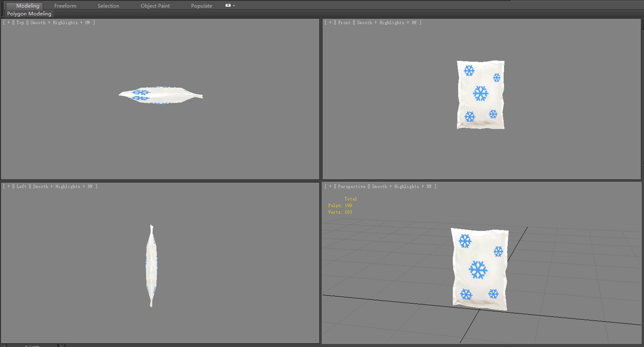Viewport: 644px width, 347px height.
Task: Open the Left view name menu
Action: (x=21, y=186)
